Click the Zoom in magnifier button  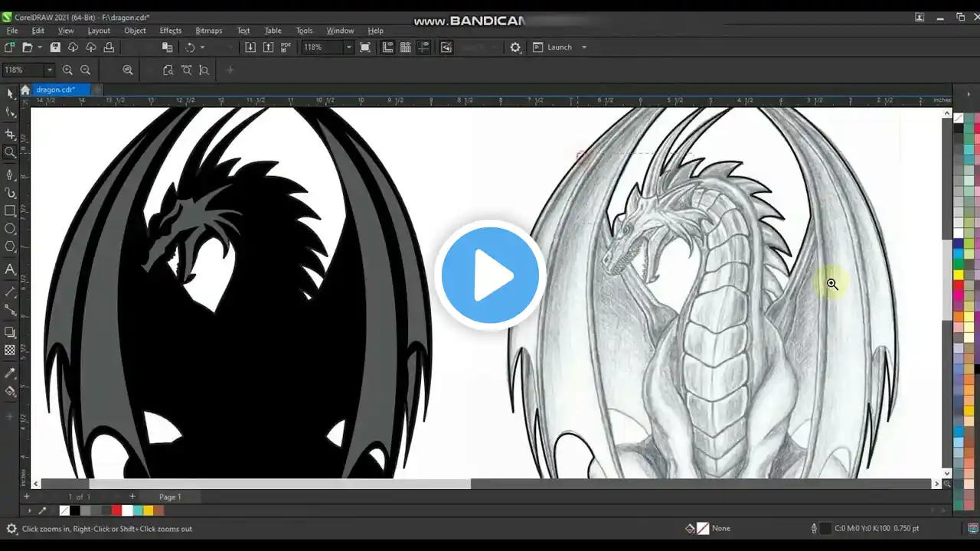point(67,70)
